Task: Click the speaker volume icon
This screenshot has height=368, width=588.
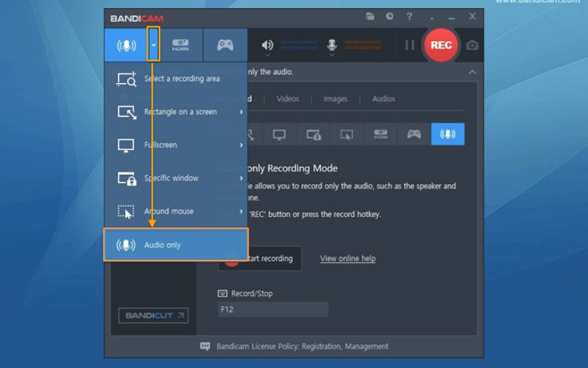Action: tap(267, 45)
